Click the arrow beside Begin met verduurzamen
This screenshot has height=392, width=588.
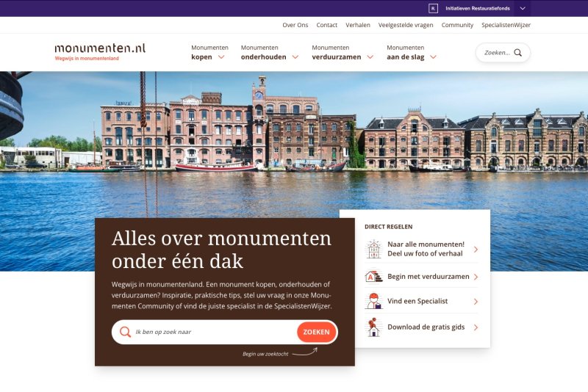476,277
